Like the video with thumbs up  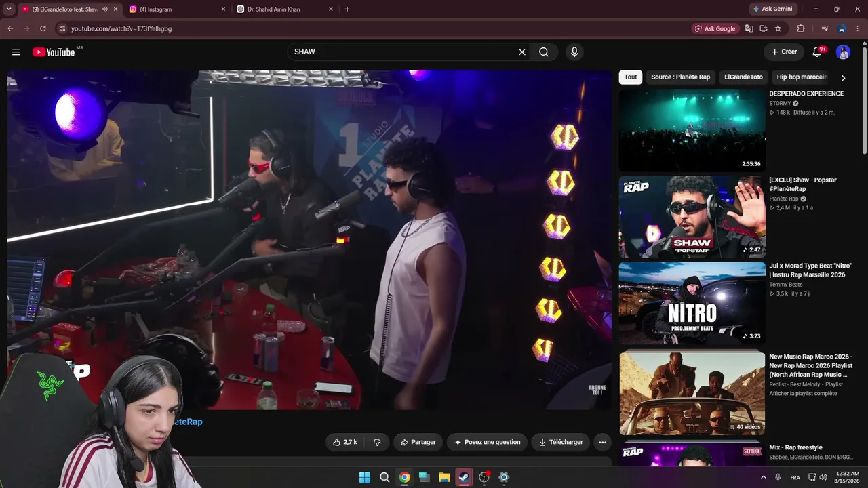click(x=344, y=442)
